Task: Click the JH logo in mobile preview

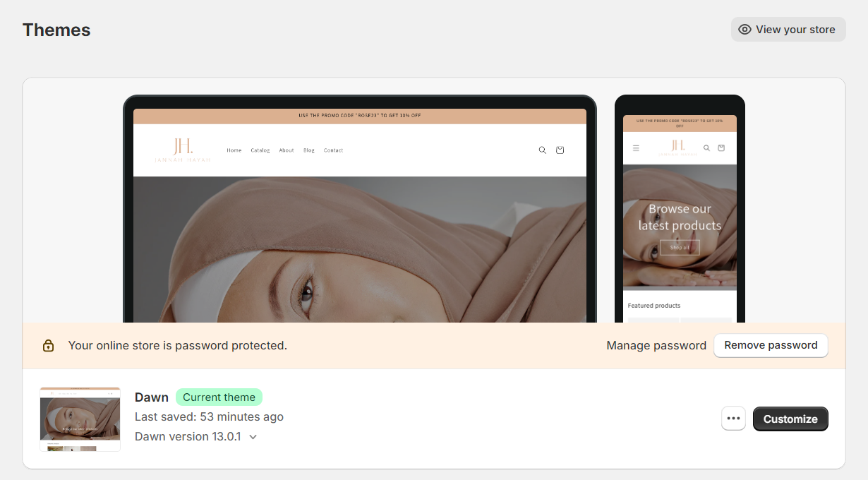Action: tap(677, 148)
